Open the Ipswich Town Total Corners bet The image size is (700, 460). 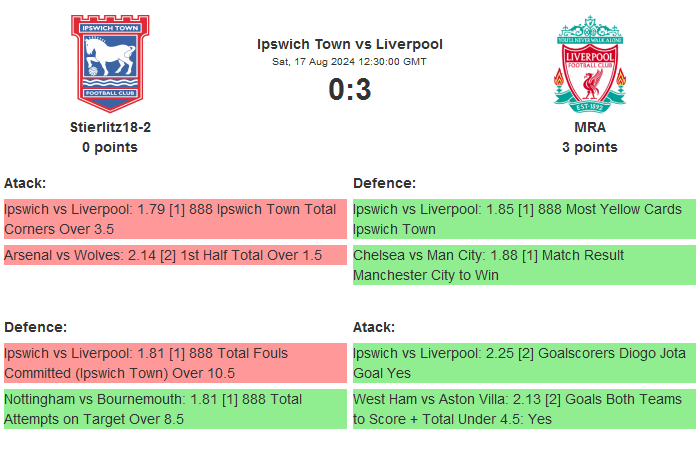[175, 219]
